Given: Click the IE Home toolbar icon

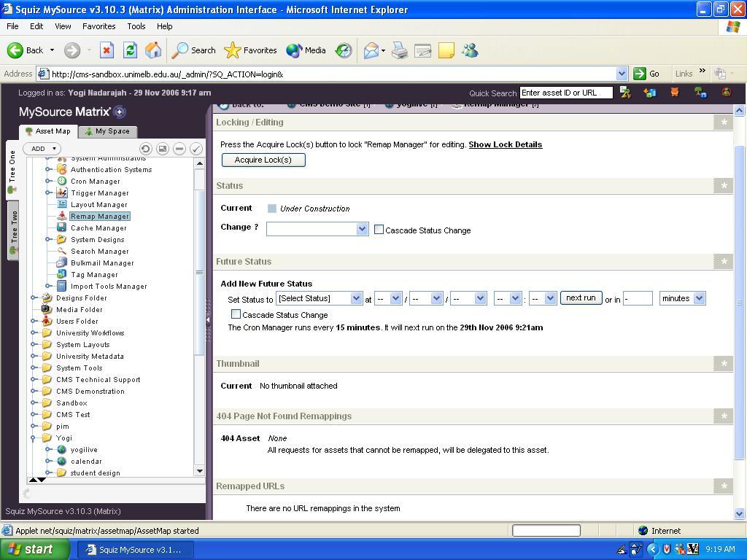Looking at the screenshot, I should coord(153,50).
